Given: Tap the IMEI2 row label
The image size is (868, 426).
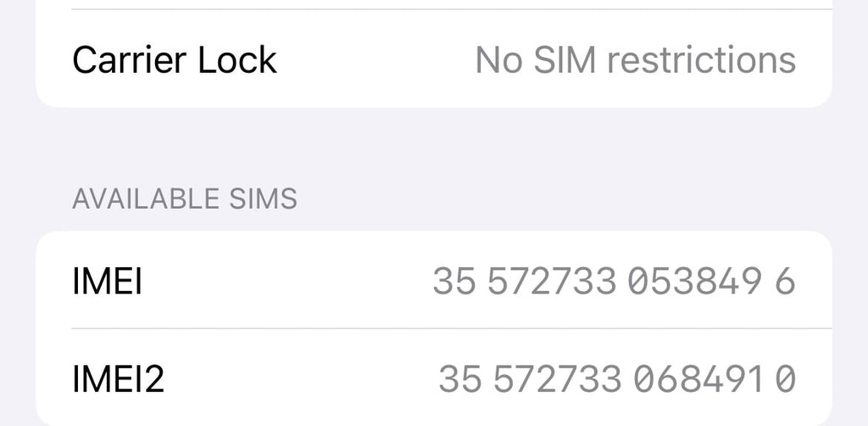Looking at the screenshot, I should [x=118, y=378].
